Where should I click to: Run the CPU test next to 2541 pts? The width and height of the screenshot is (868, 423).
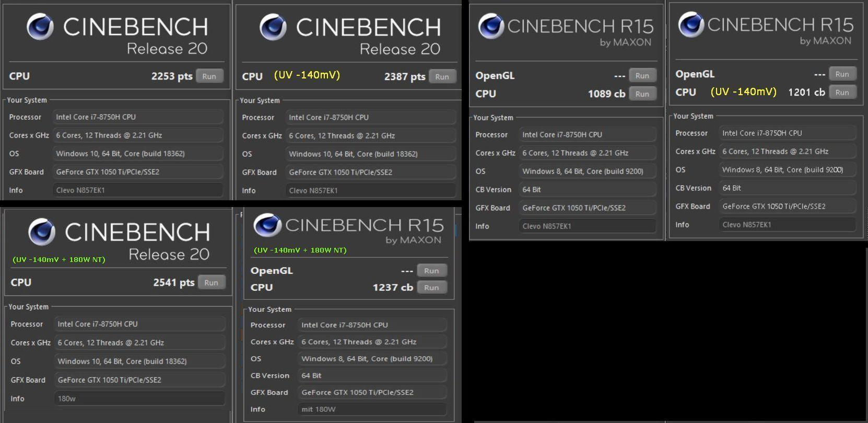pos(211,283)
